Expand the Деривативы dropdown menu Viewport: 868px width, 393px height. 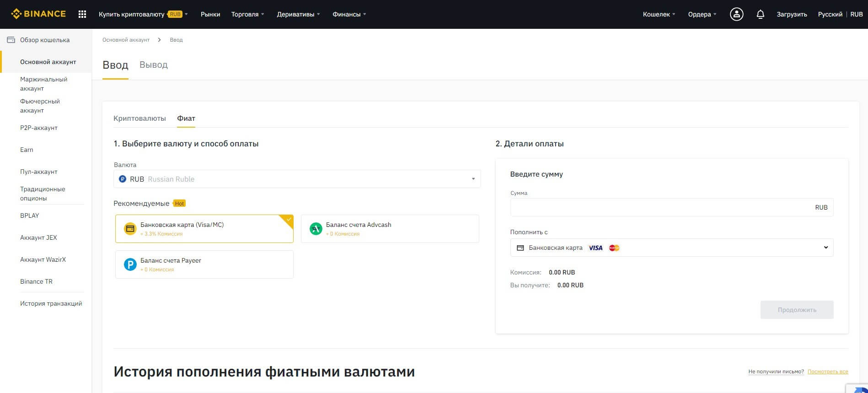(298, 14)
